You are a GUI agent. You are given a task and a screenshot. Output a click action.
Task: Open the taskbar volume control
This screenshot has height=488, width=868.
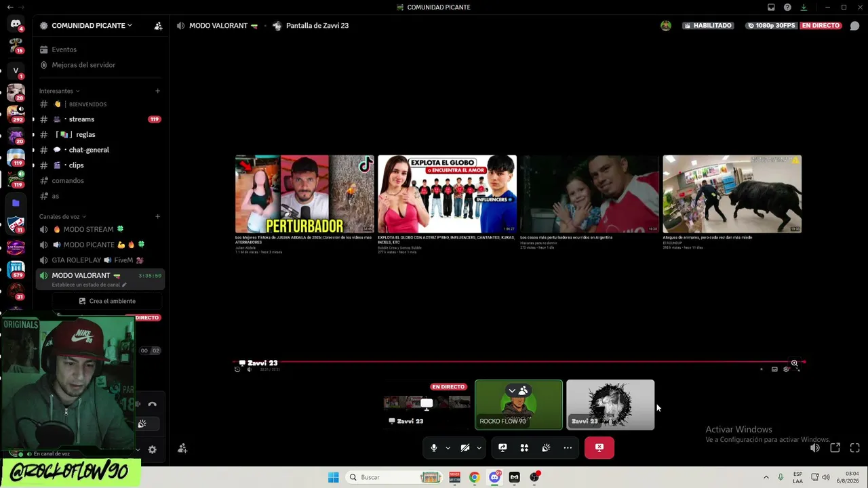826,477
